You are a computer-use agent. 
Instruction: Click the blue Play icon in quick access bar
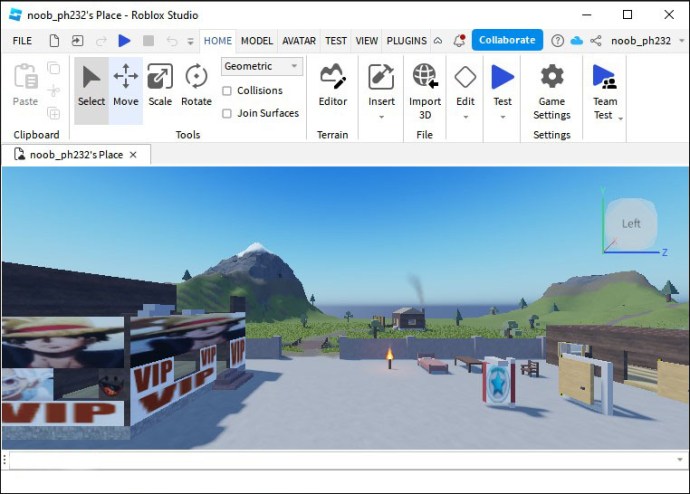tap(125, 41)
